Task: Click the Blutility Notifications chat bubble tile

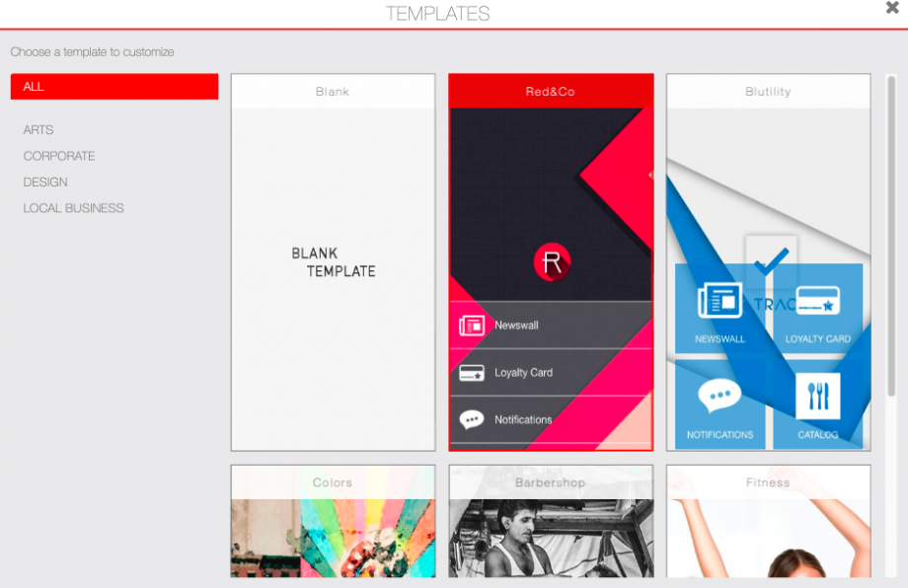Action: pyautogui.click(x=719, y=397)
